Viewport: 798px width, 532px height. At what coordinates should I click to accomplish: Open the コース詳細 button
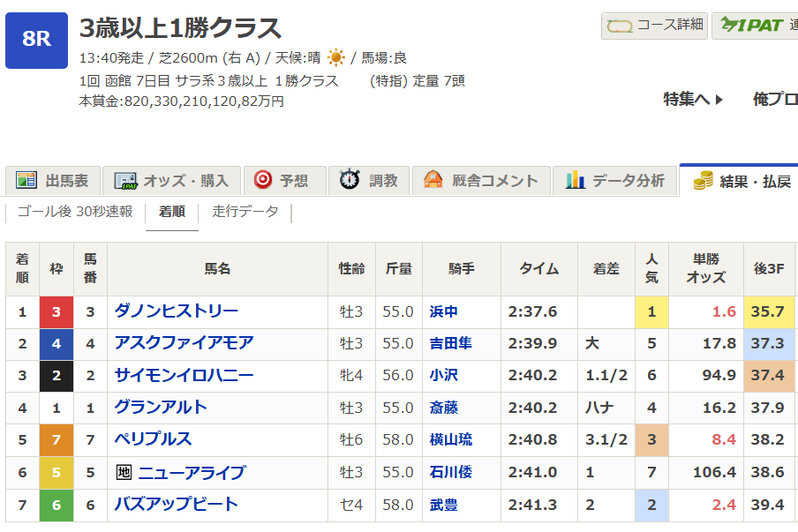pyautogui.click(x=654, y=26)
